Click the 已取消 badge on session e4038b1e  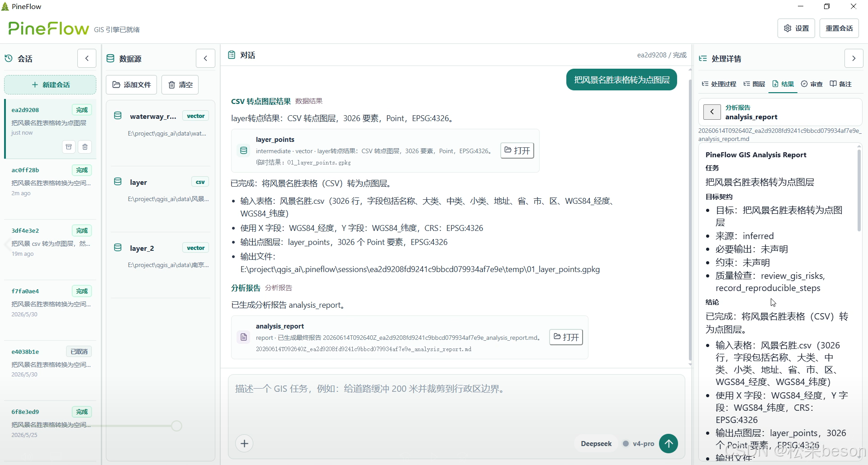pyautogui.click(x=79, y=352)
